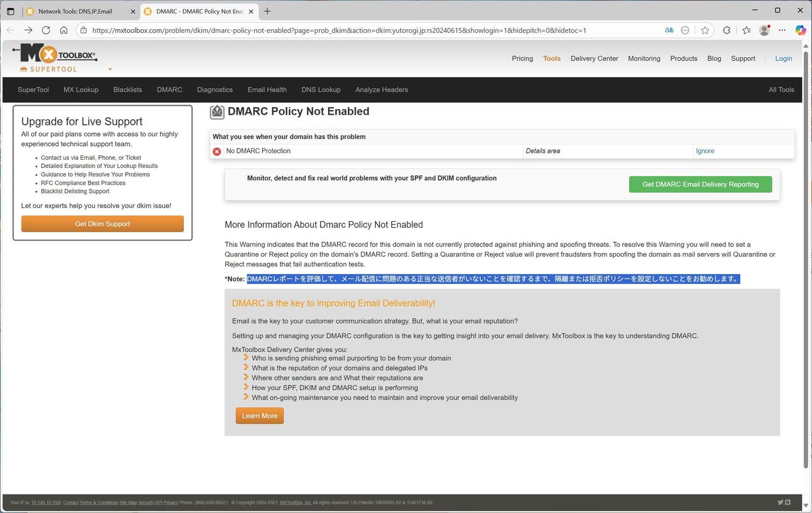Screen dimensions: 812x513
Task: Reload the page with the refresh icon
Action: [x=46, y=30]
